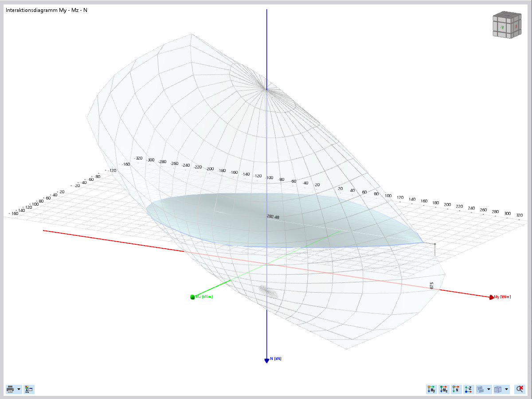The width and height of the screenshot is (532, 399).
Task: Click the value label 675
Action: [x=432, y=285]
